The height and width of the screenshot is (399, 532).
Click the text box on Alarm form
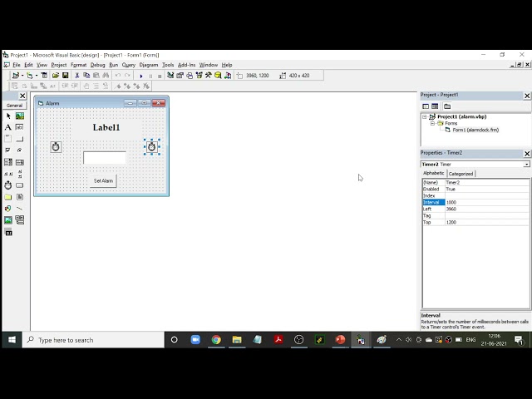coord(105,158)
